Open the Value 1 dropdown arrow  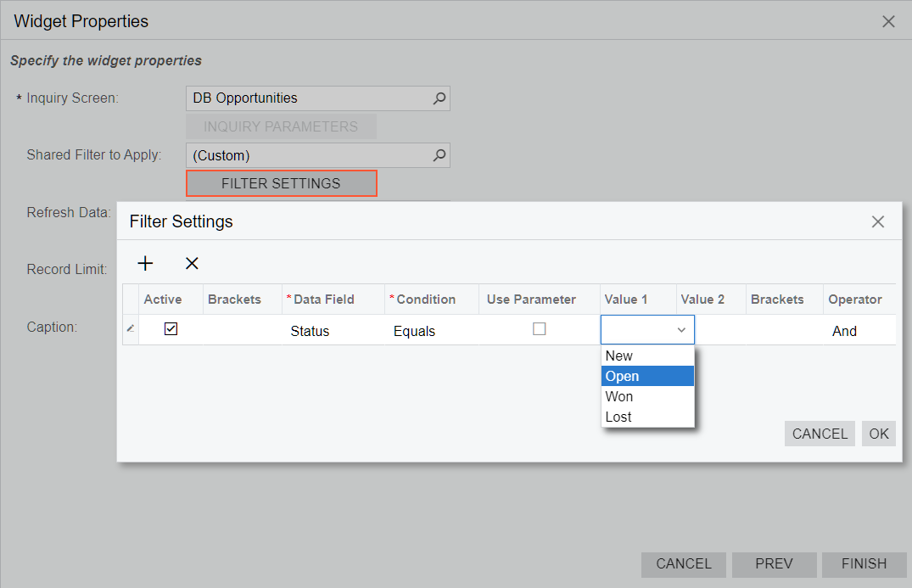tap(682, 329)
